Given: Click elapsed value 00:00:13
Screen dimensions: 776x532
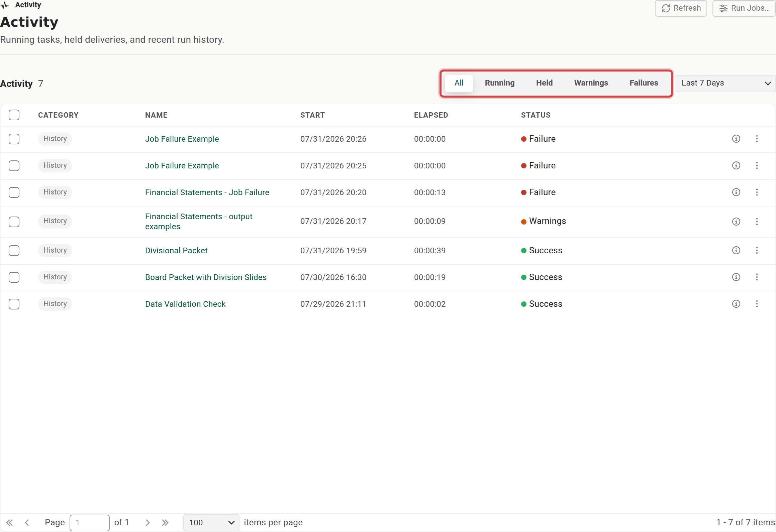Looking at the screenshot, I should [x=430, y=192].
